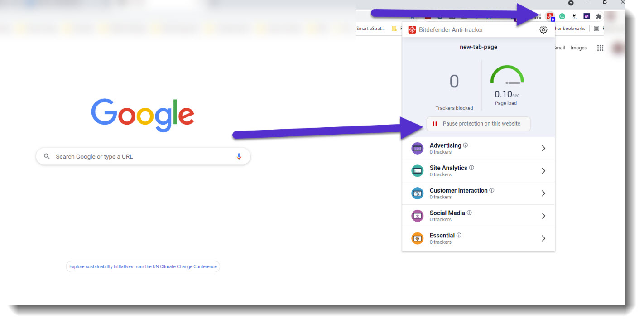
Task: Open the Grammarly extension icon
Action: [562, 16]
